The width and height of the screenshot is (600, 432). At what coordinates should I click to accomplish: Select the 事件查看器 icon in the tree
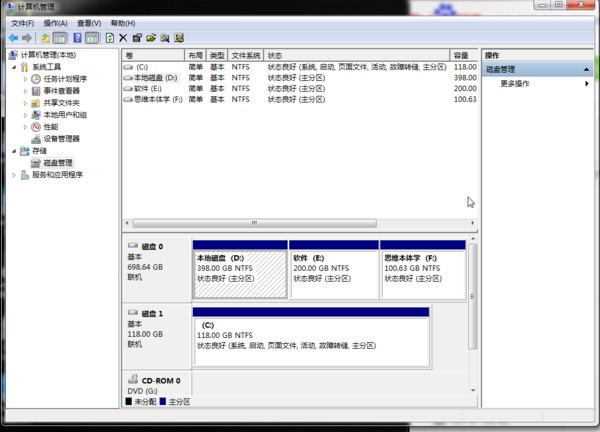(x=36, y=91)
